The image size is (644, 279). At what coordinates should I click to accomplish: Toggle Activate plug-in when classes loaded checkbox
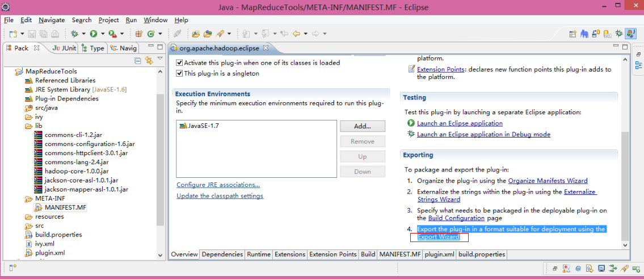pos(179,63)
